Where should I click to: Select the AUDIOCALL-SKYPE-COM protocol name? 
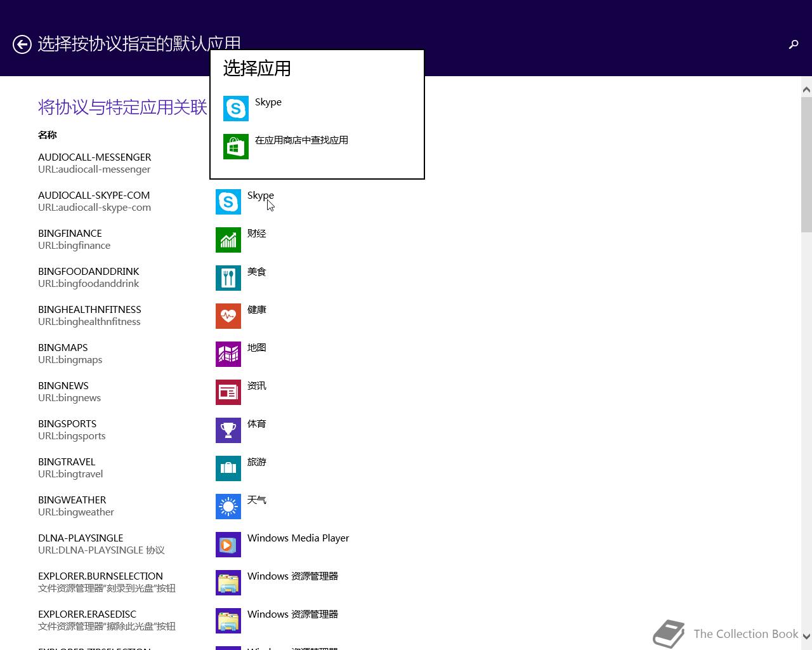(x=94, y=196)
